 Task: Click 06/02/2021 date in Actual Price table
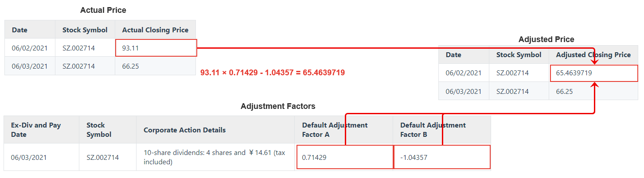(x=30, y=48)
